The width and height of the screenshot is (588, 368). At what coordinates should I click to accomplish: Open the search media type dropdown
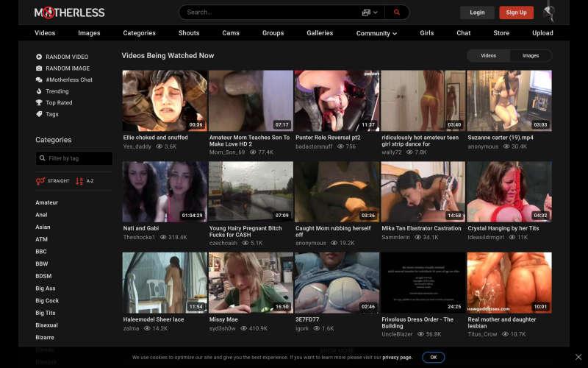(370, 13)
